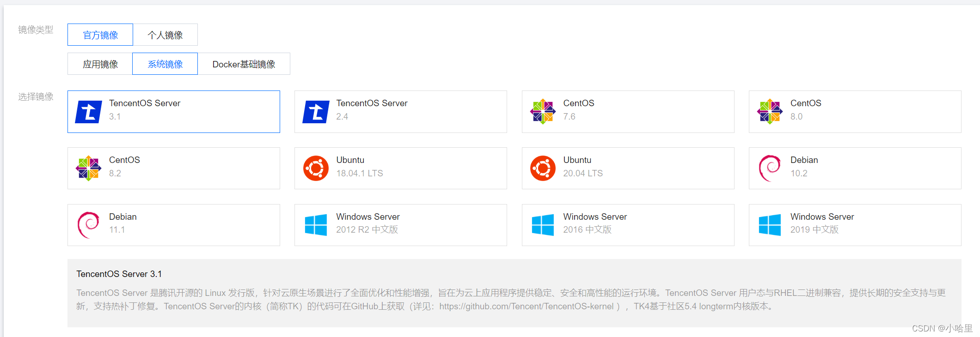Click the TencentOS Server 3.1 description heading
Viewport: 980px width, 337px height.
click(x=119, y=274)
